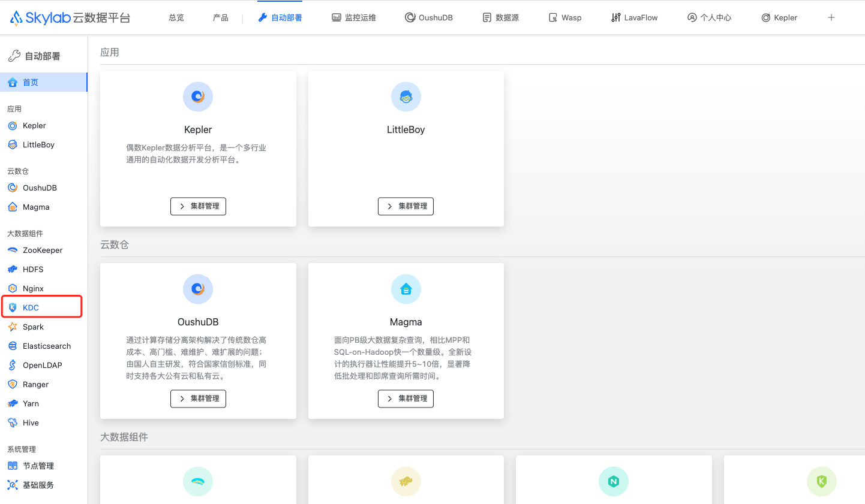865x504 pixels.
Task: Open 集群管理 on the Magma card
Action: point(406,399)
